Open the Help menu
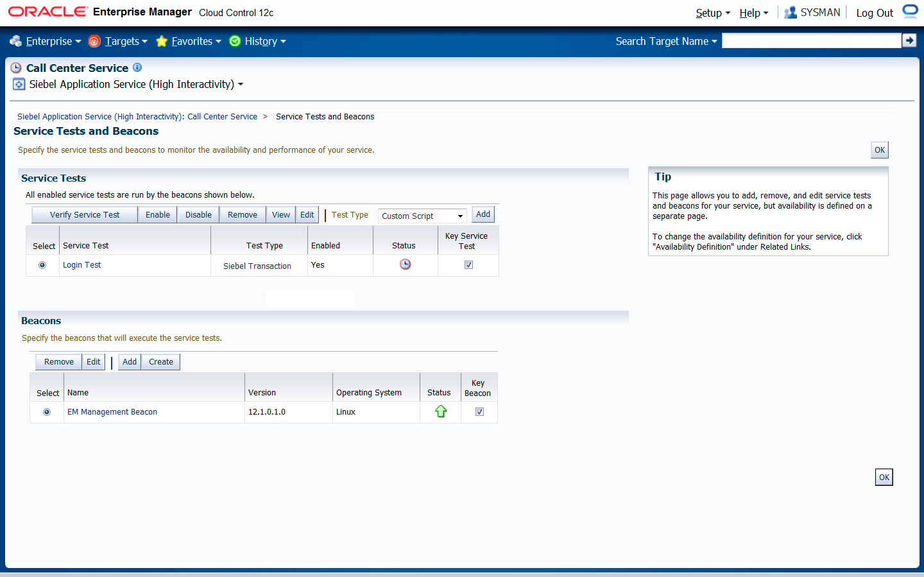This screenshot has height=577, width=924. tap(754, 13)
